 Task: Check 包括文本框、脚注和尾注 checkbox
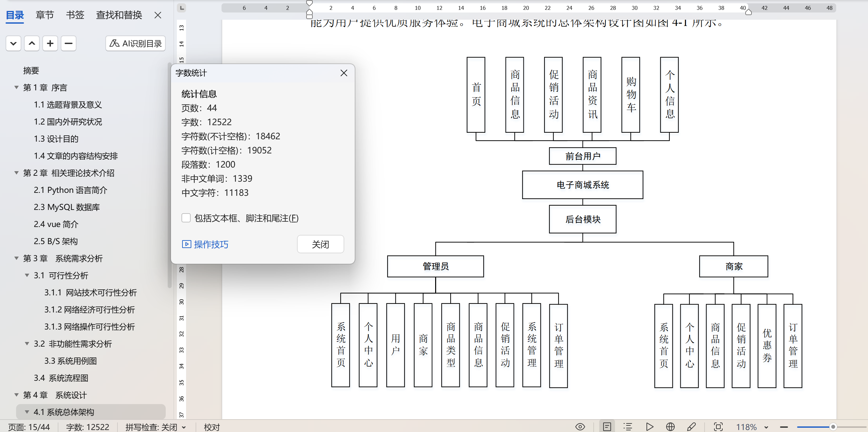pyautogui.click(x=186, y=218)
